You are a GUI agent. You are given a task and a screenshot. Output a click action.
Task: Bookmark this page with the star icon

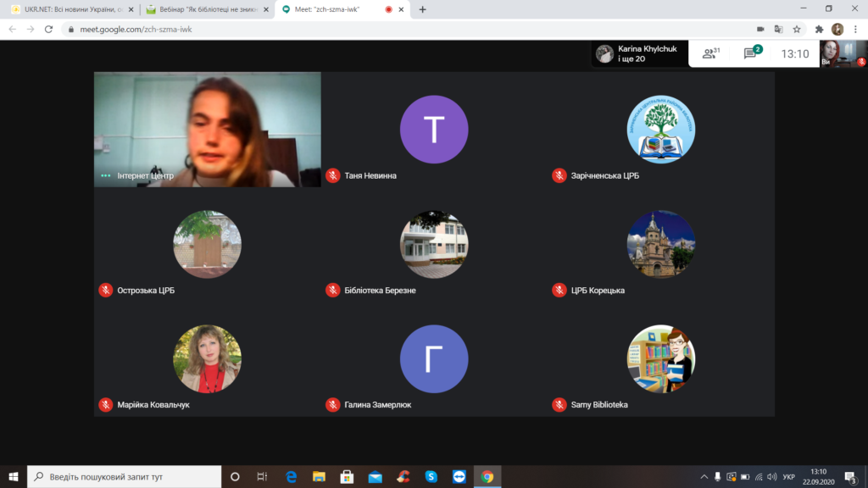tap(797, 29)
